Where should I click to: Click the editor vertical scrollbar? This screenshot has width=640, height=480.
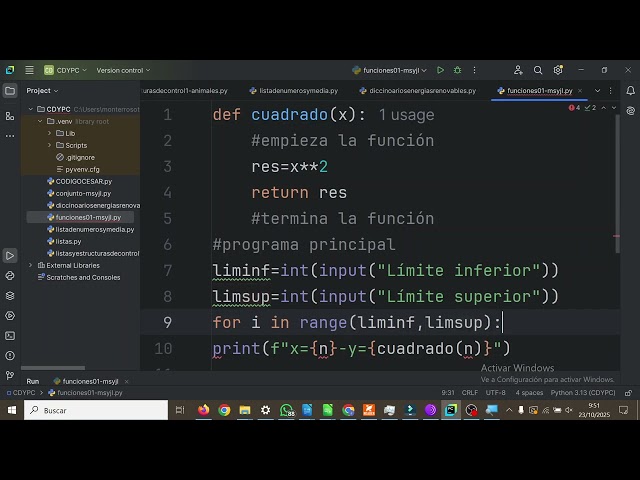tap(617, 184)
